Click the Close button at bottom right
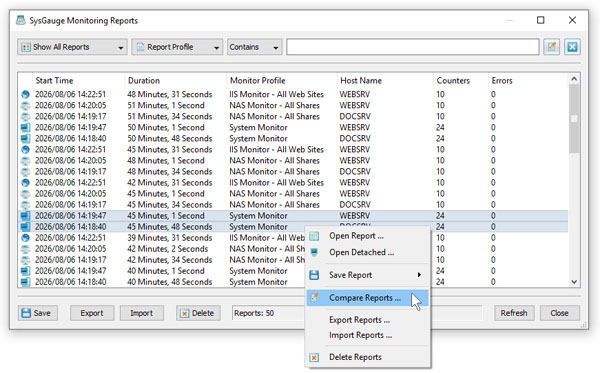 559,313
